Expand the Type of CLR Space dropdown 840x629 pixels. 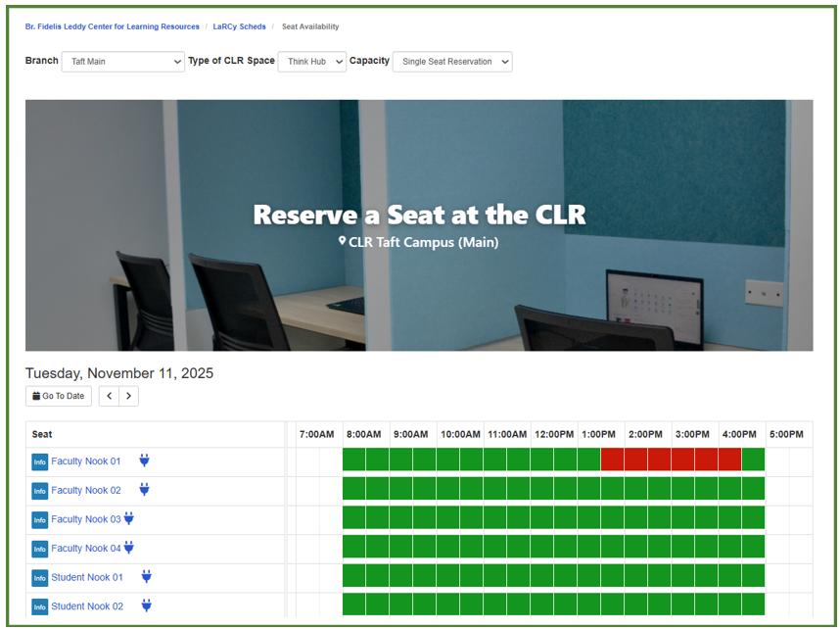[x=311, y=62]
